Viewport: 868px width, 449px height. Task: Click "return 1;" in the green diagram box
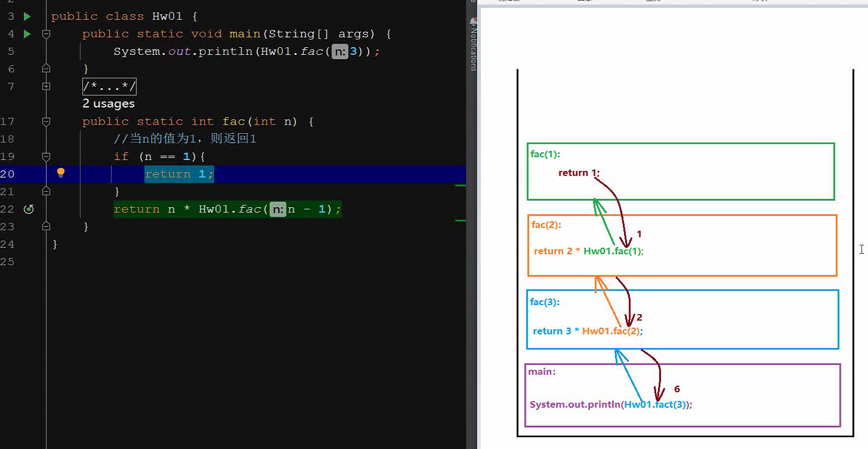(579, 173)
